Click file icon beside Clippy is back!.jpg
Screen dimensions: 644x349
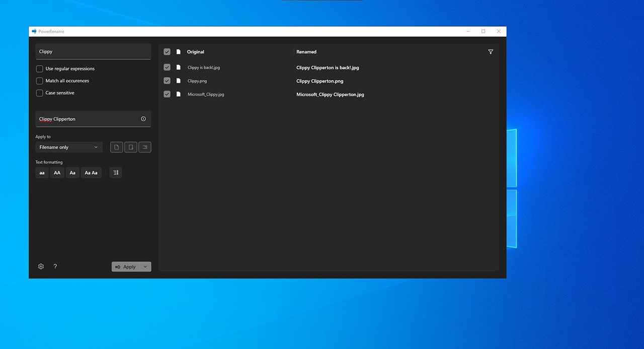[178, 67]
